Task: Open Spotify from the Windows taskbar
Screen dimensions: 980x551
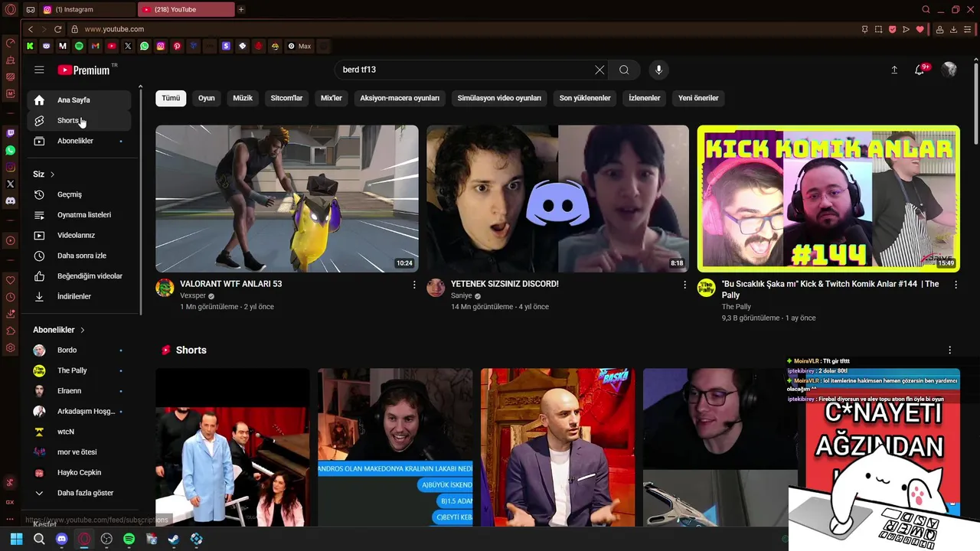Action: click(x=129, y=539)
